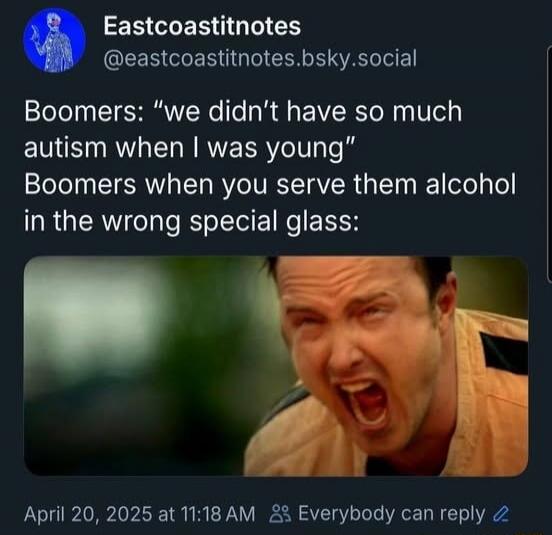
Task: Click the April 20, 2025 timestamp
Action: click(x=139, y=514)
